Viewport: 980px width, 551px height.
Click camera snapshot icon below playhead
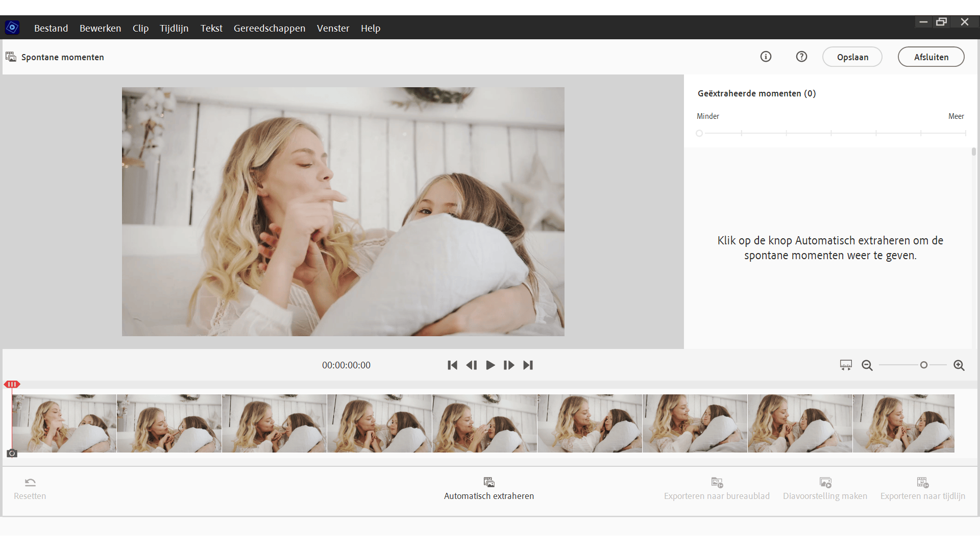(x=12, y=454)
